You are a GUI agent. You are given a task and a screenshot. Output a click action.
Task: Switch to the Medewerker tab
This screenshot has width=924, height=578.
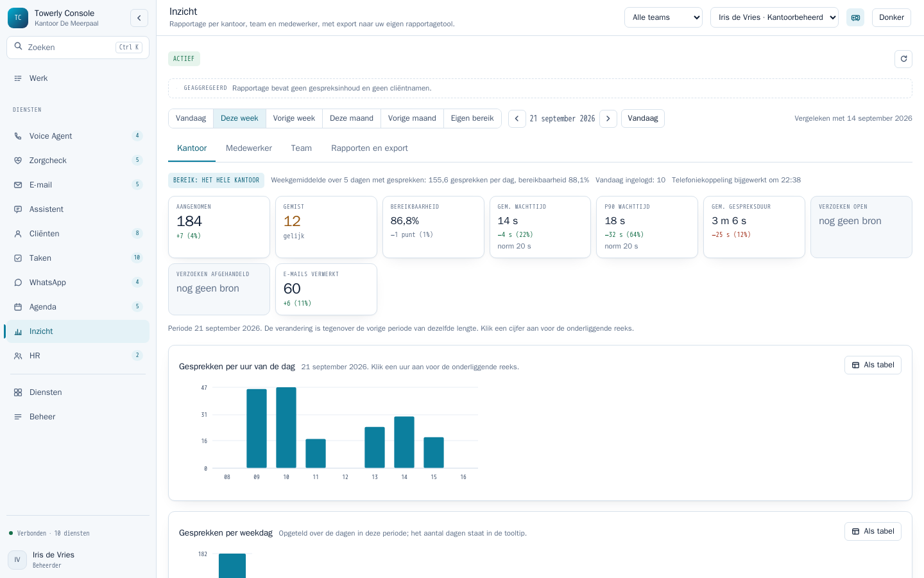(249, 148)
